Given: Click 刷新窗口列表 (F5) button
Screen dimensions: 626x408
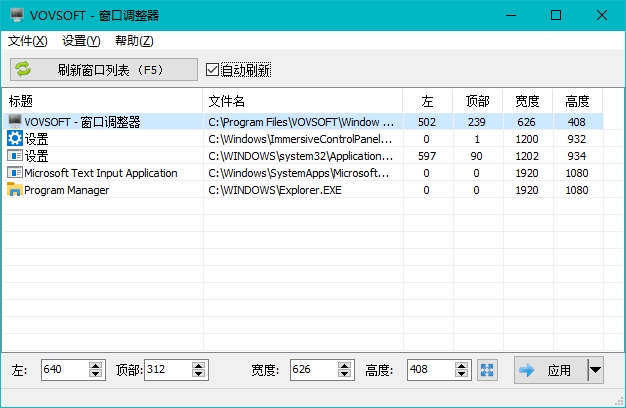Looking at the screenshot, I should point(104,69).
